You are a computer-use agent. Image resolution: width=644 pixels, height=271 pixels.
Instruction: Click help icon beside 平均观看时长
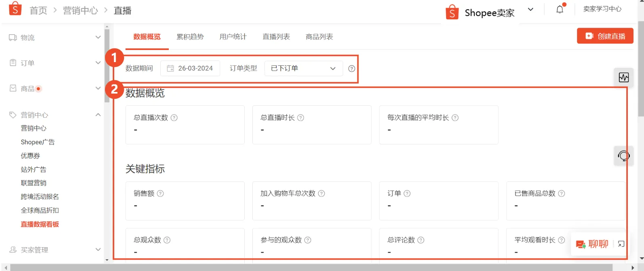coord(561,240)
